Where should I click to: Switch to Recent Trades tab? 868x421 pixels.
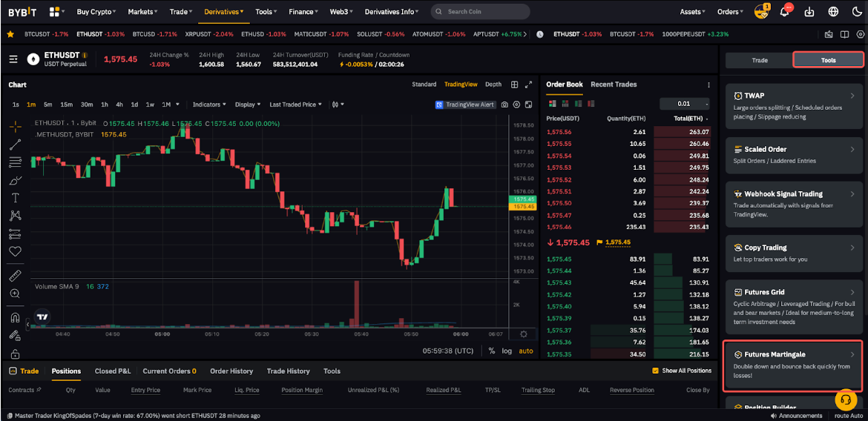click(x=614, y=84)
